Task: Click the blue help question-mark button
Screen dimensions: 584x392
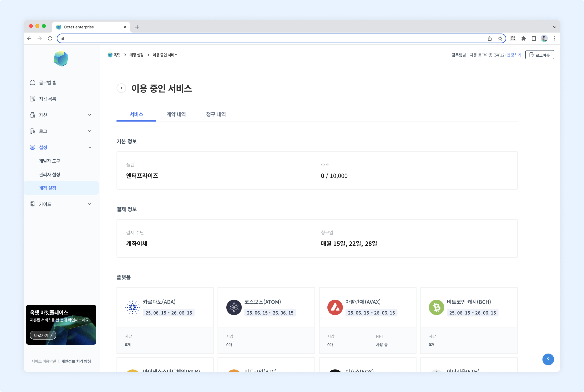Action: 548,359
